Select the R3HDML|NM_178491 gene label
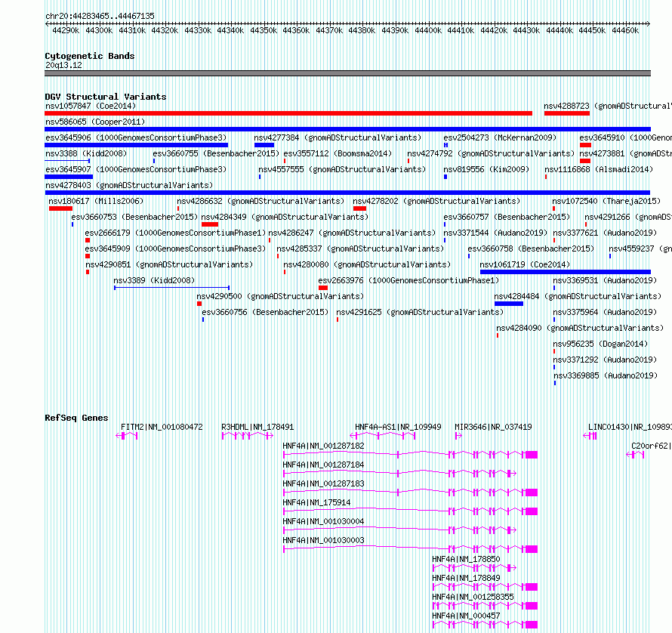 [x=257, y=427]
